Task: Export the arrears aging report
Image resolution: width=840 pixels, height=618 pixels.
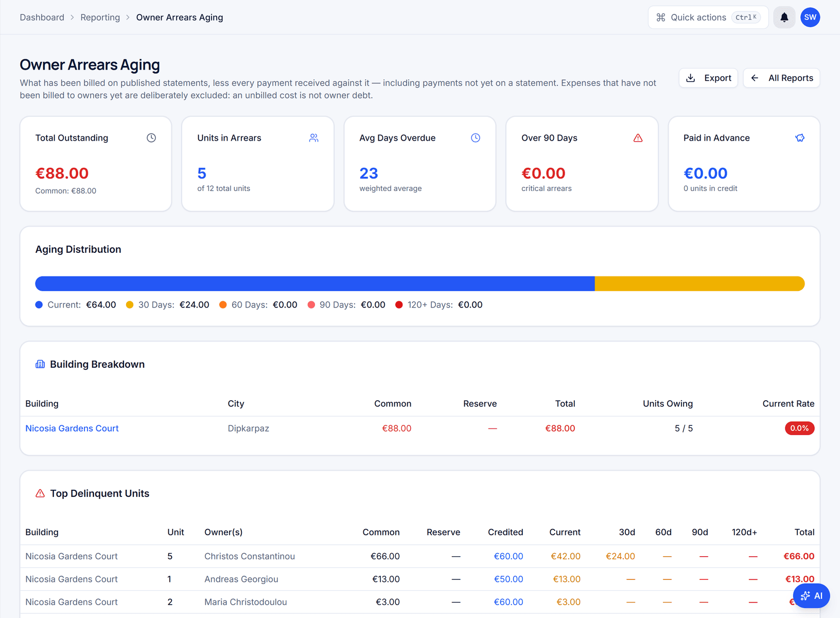Action: point(708,78)
